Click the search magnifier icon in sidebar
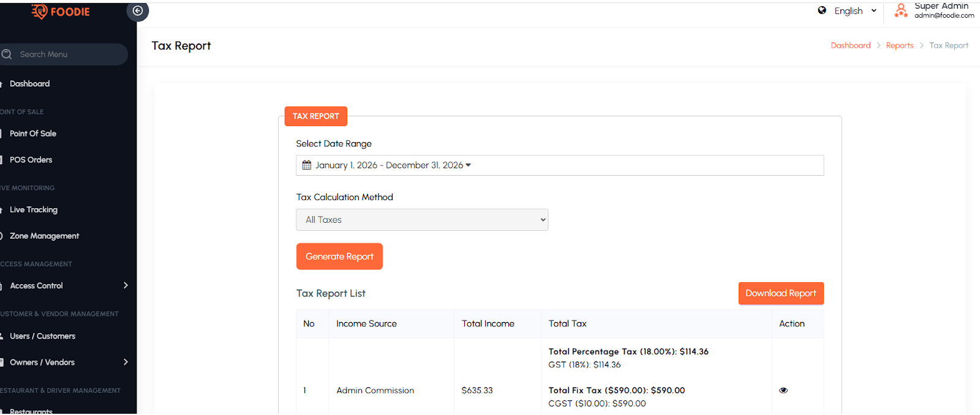The height and width of the screenshot is (415, 980). pyautogui.click(x=7, y=54)
